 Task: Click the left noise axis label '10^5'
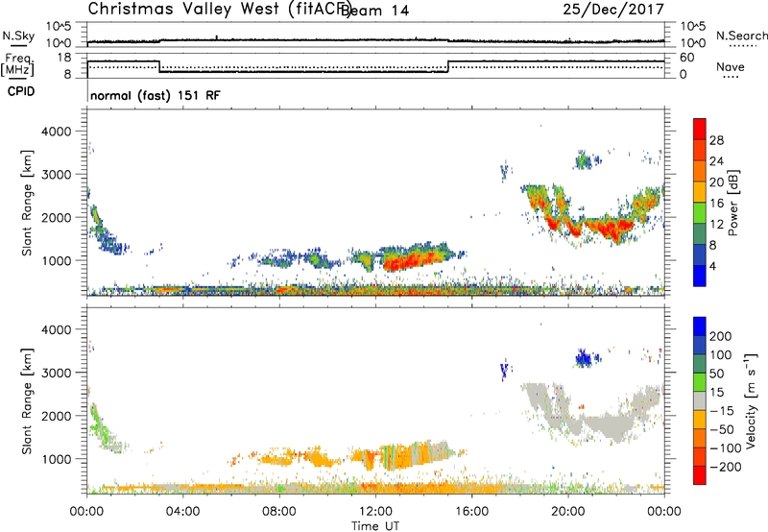pyautogui.click(x=59, y=26)
